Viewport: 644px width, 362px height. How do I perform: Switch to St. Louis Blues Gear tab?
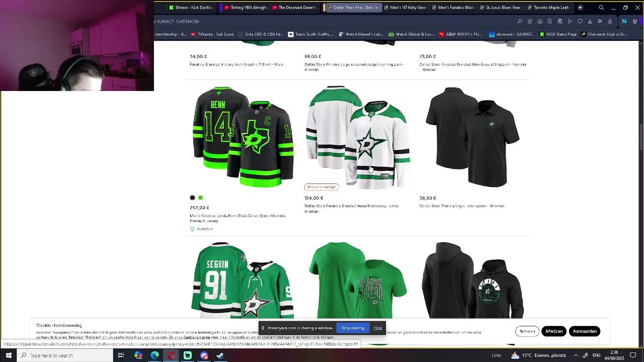click(x=501, y=8)
